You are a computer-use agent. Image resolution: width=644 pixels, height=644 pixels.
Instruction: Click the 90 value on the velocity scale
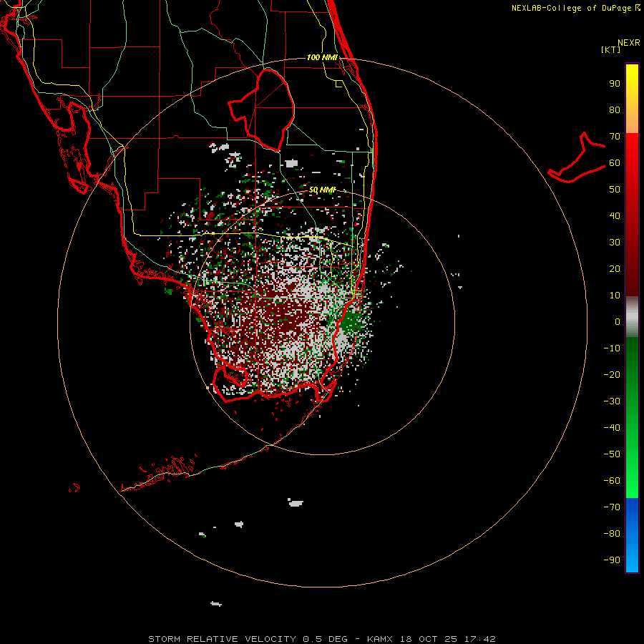click(x=615, y=84)
